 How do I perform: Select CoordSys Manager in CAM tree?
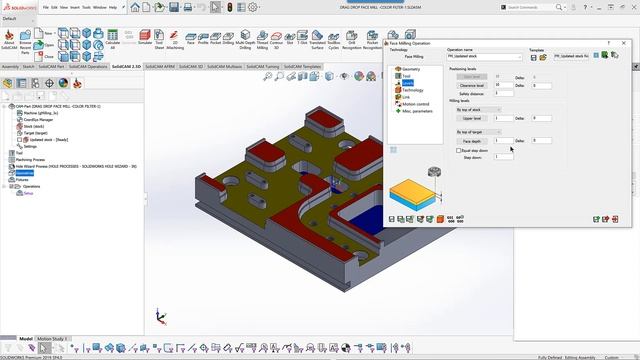[38, 120]
